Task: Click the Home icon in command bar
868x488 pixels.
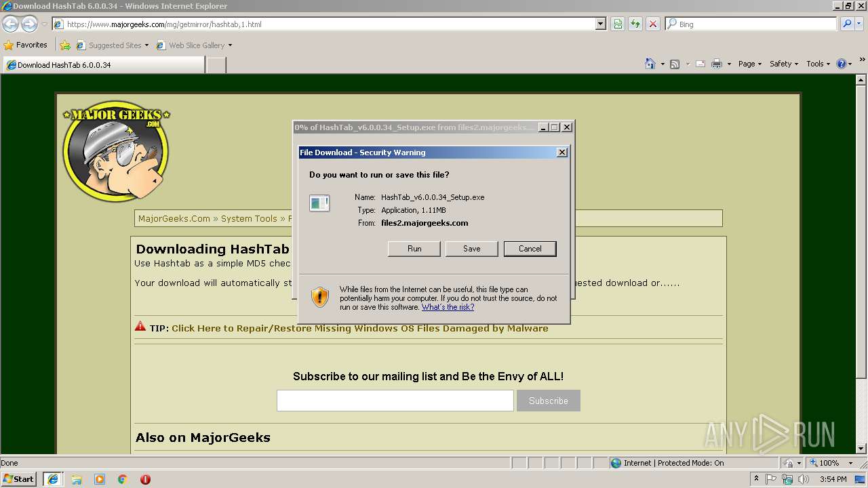Action: point(650,64)
